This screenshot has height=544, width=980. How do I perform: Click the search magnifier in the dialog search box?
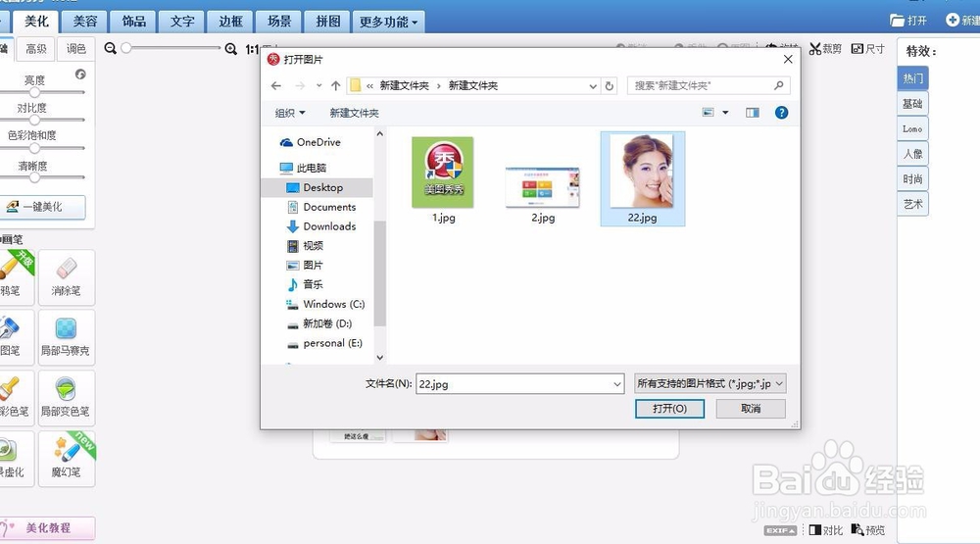(779, 85)
